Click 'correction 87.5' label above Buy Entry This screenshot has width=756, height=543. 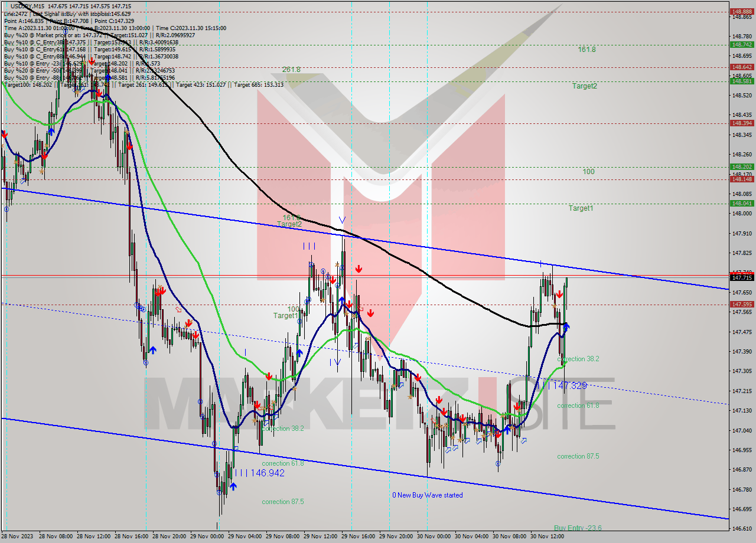click(x=578, y=456)
